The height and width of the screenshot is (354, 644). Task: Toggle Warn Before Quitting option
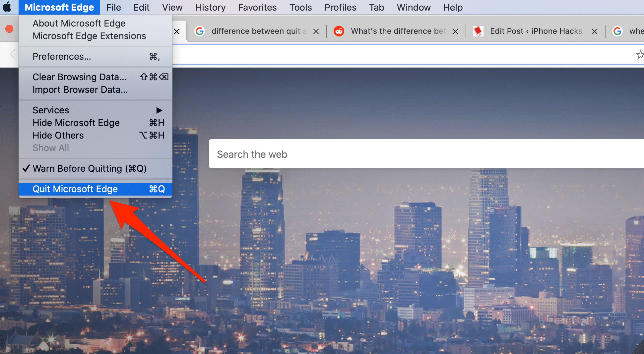[90, 168]
